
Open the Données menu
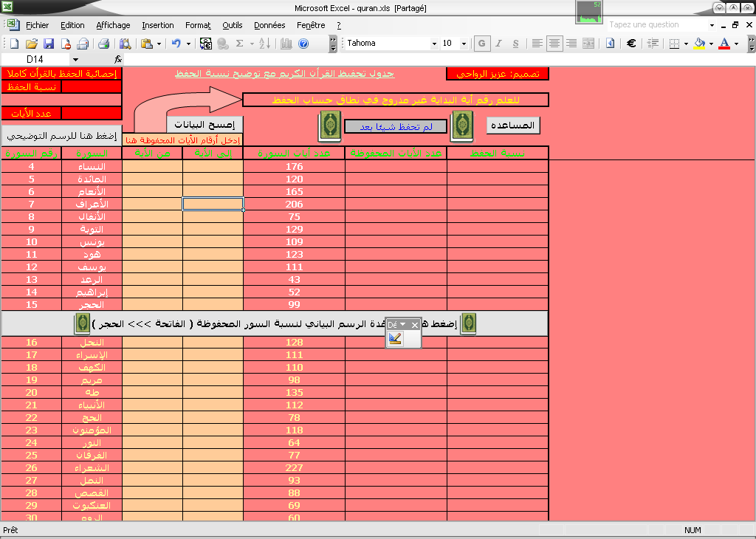(x=269, y=25)
